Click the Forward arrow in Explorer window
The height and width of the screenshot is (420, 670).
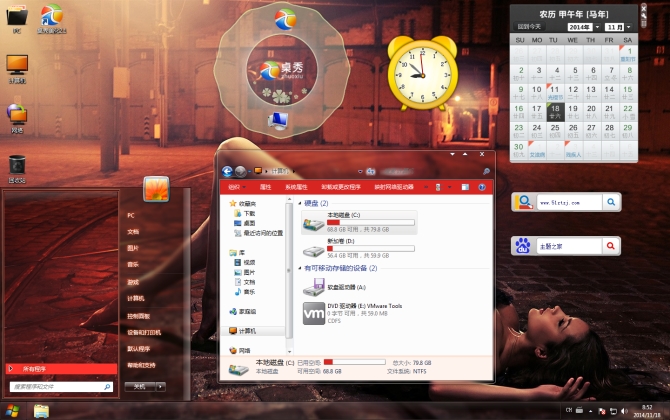(241, 171)
